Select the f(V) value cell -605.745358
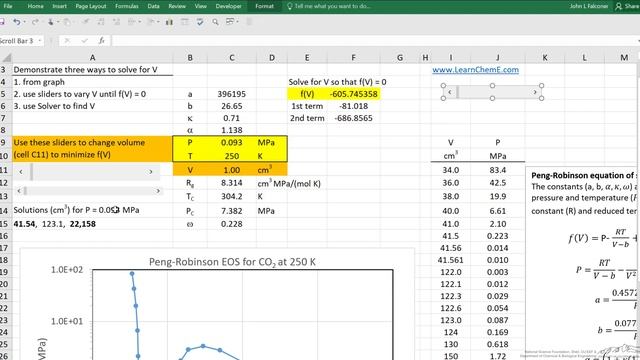 point(353,94)
